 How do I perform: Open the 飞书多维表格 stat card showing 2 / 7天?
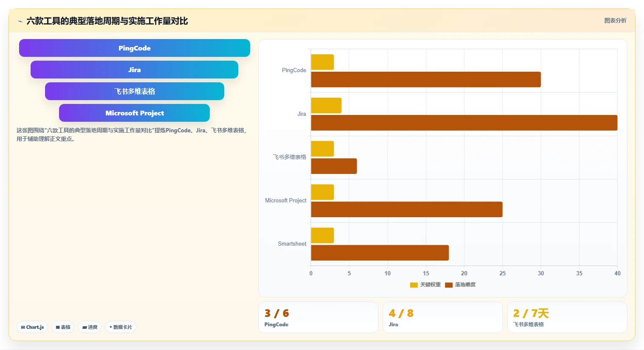coord(567,317)
